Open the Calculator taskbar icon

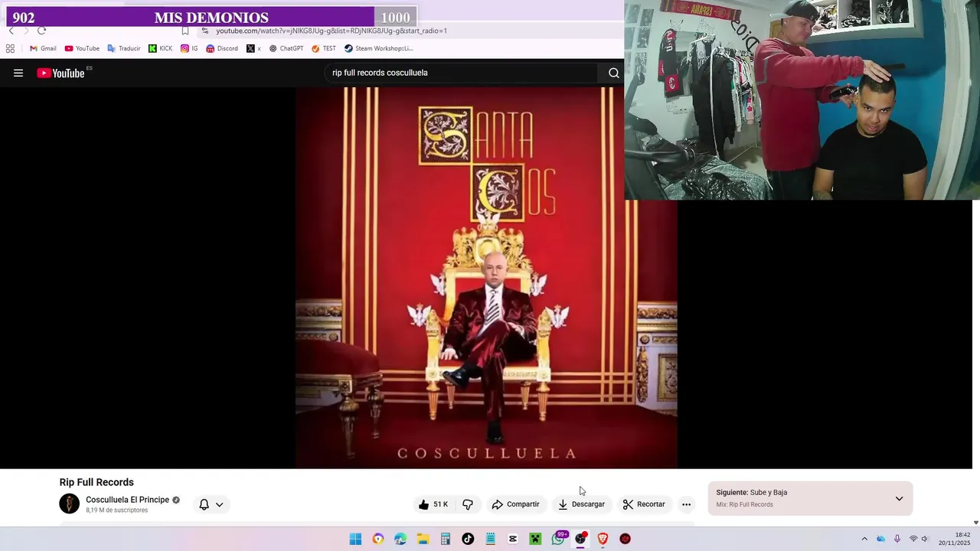(445, 539)
